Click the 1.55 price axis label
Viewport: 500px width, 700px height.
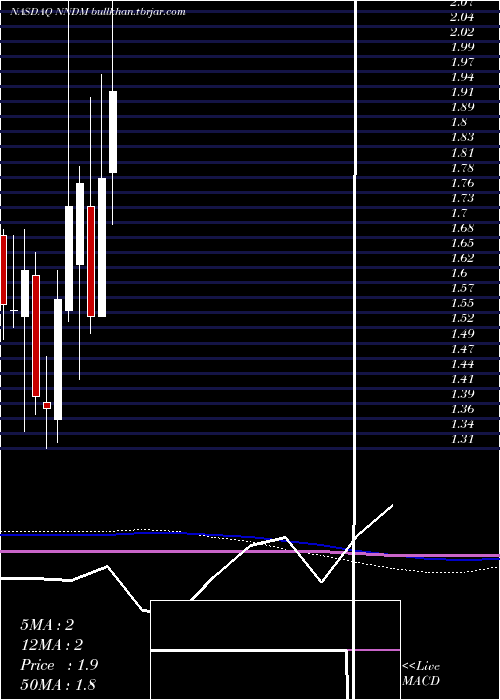click(462, 303)
